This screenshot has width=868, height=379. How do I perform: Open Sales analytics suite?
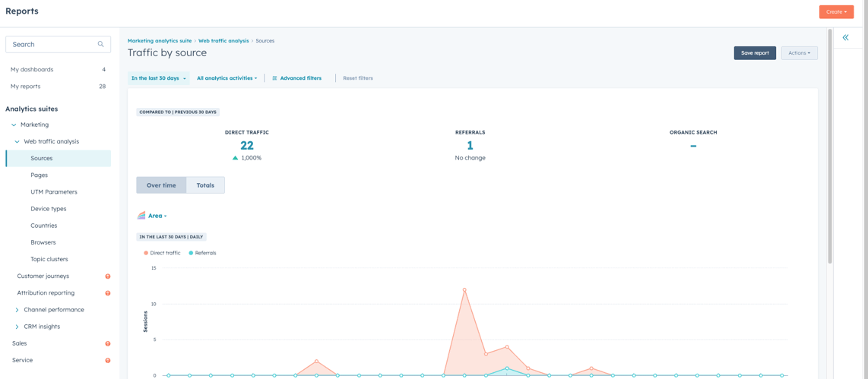(x=19, y=343)
